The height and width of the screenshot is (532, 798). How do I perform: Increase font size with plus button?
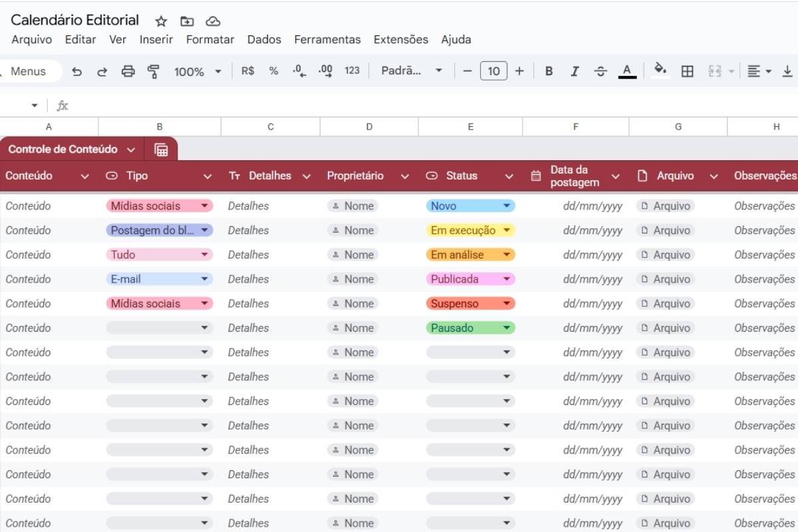519,71
